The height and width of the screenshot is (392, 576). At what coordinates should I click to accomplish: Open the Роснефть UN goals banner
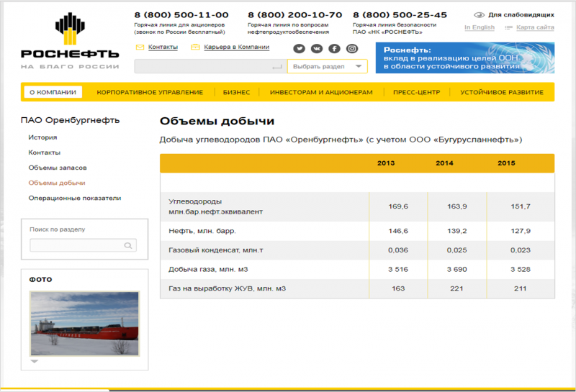tap(465, 58)
